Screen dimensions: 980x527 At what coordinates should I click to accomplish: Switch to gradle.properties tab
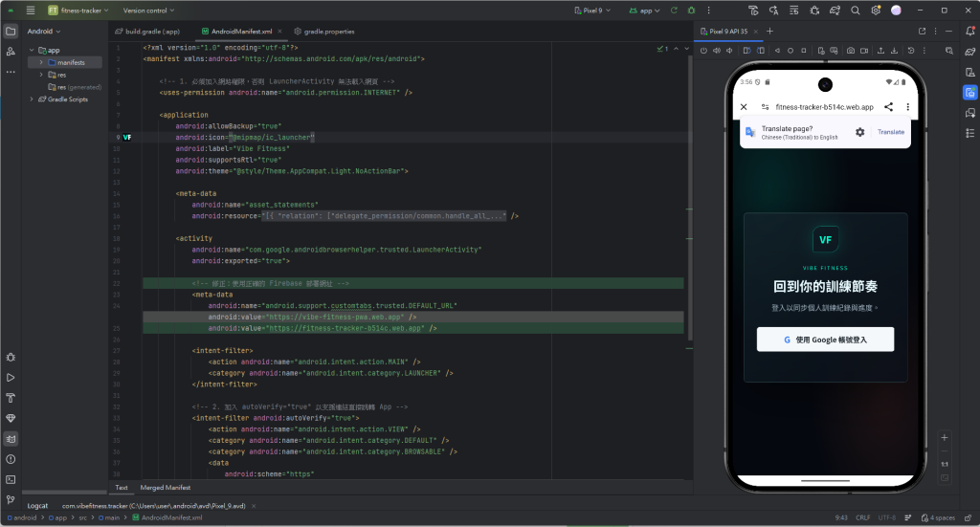pos(324,32)
